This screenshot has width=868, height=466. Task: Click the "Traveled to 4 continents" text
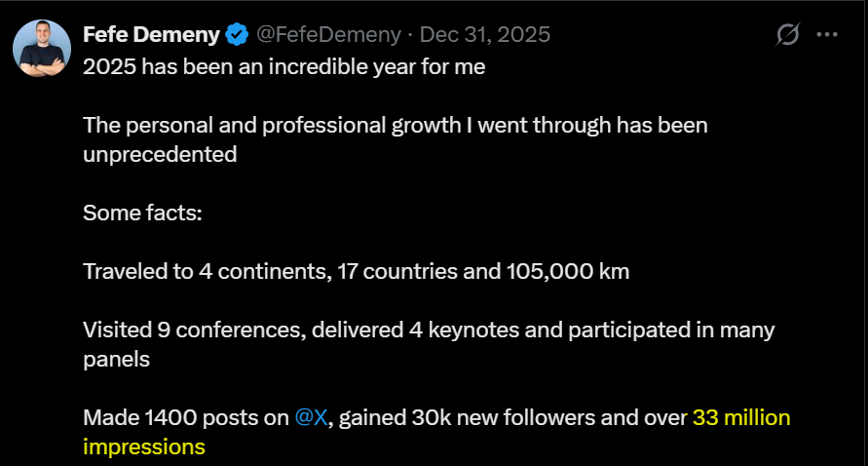(203, 271)
